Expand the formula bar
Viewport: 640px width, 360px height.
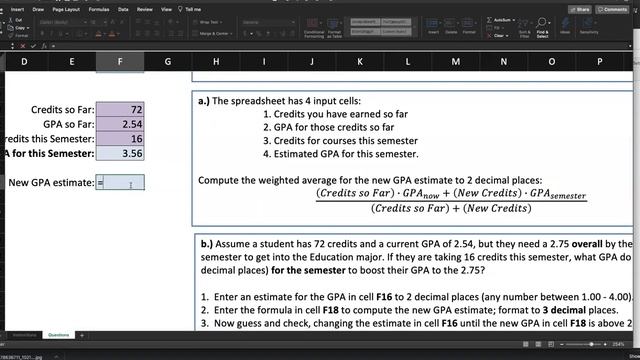click(x=631, y=46)
